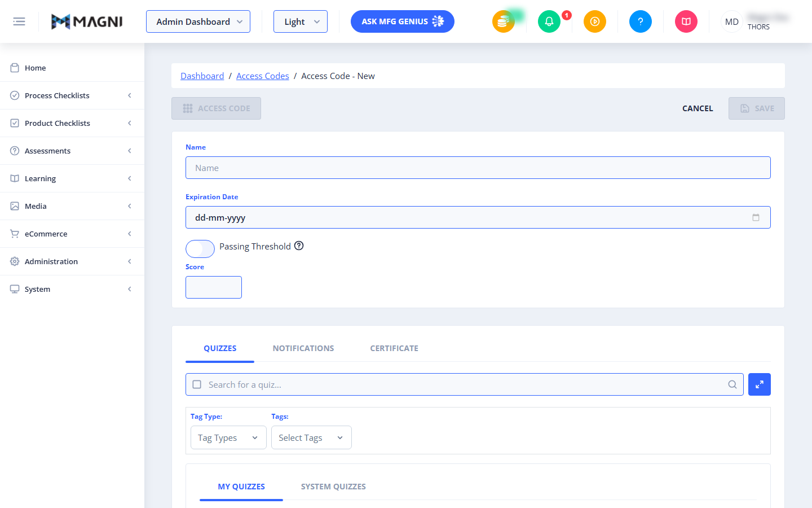
Task: Click the quiz search magnifier icon
Action: point(732,384)
